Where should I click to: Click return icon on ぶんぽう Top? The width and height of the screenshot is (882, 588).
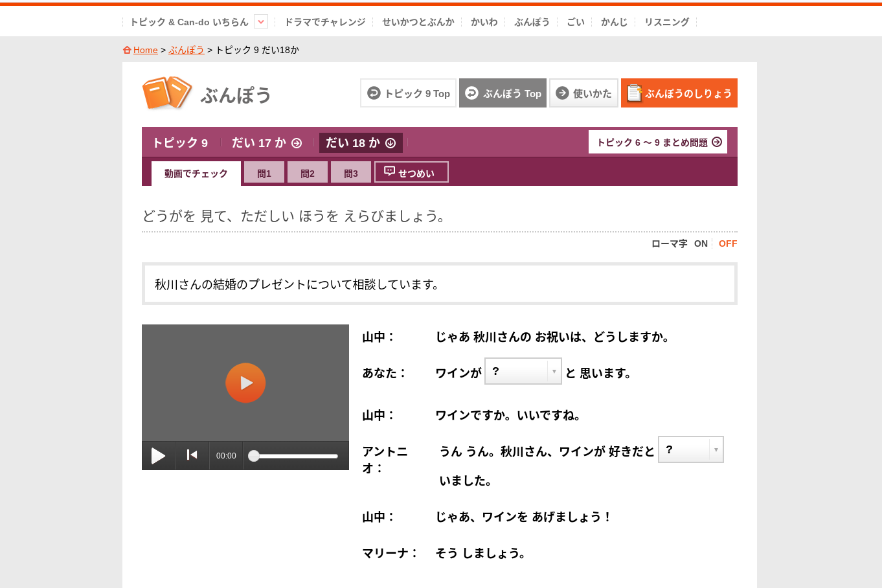tap(472, 93)
